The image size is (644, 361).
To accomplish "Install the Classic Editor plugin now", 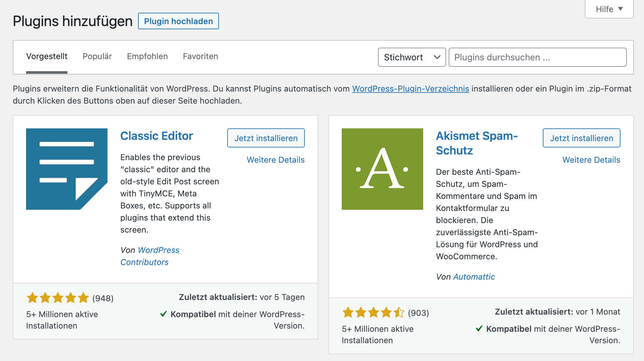I will click(266, 138).
